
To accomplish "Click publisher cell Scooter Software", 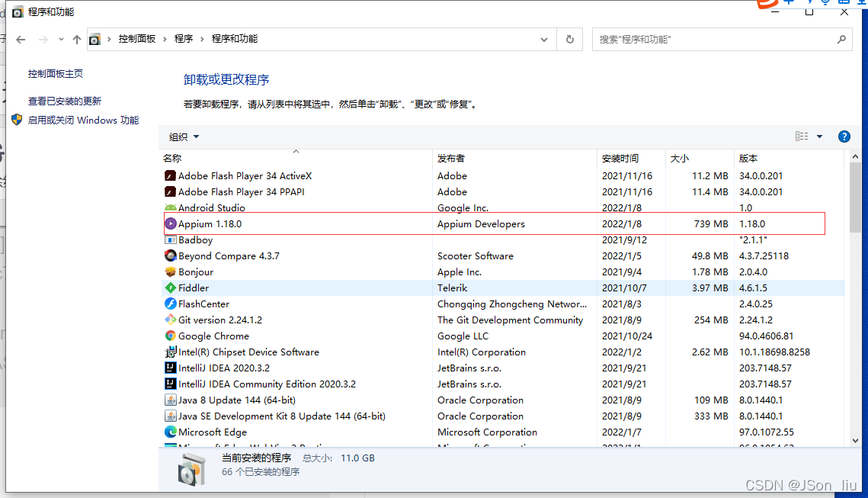I will [x=476, y=256].
